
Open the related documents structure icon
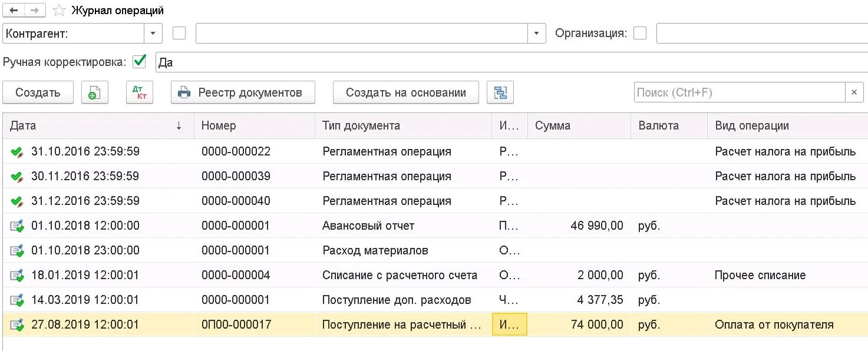pos(500,92)
